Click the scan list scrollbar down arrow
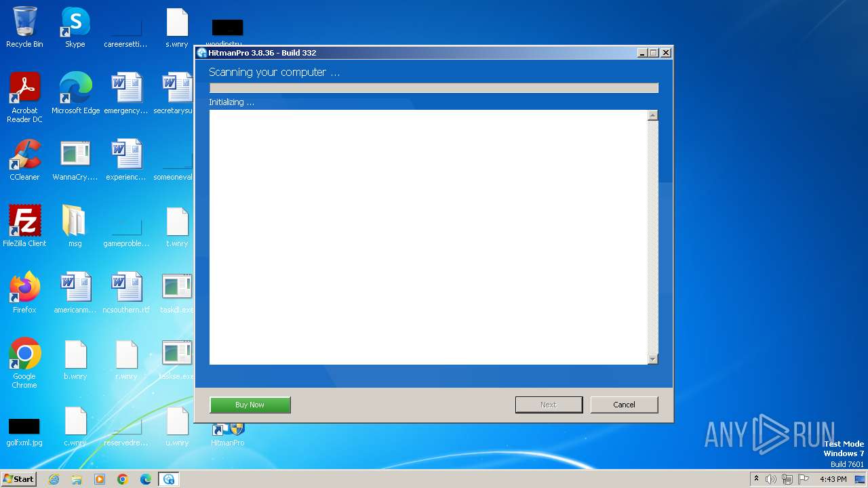Image resolution: width=868 pixels, height=488 pixels. [x=652, y=359]
